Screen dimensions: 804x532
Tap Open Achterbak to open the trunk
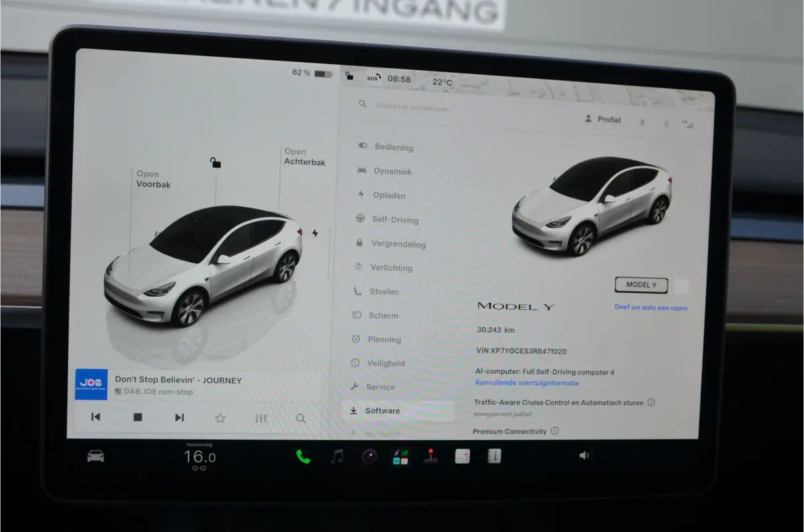tap(305, 156)
